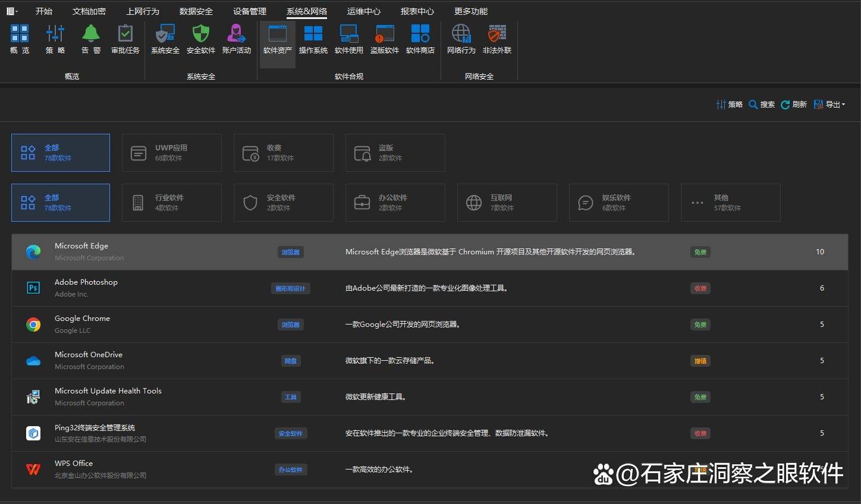Select the 系统安全 ribbon icon
This screenshot has width=861, height=504.
[x=165, y=39]
